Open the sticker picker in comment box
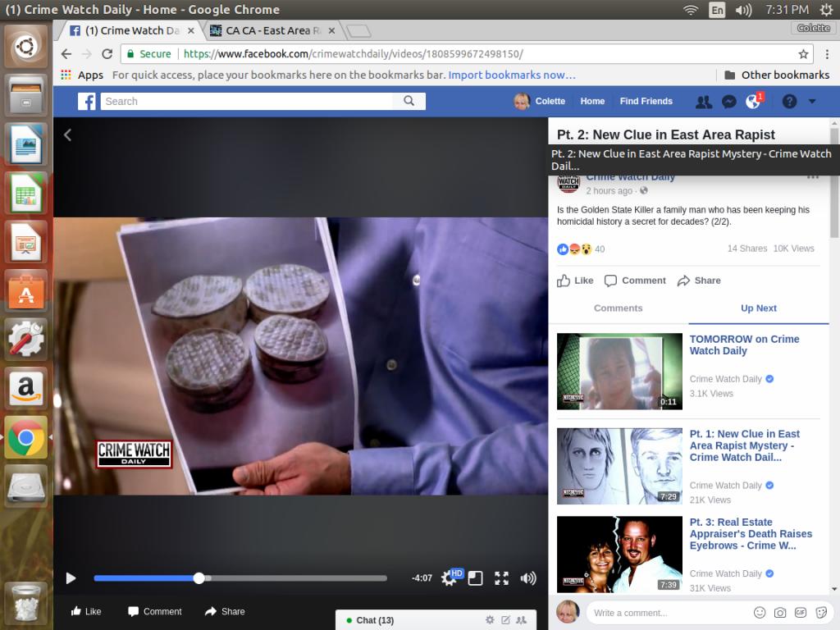 point(819,613)
